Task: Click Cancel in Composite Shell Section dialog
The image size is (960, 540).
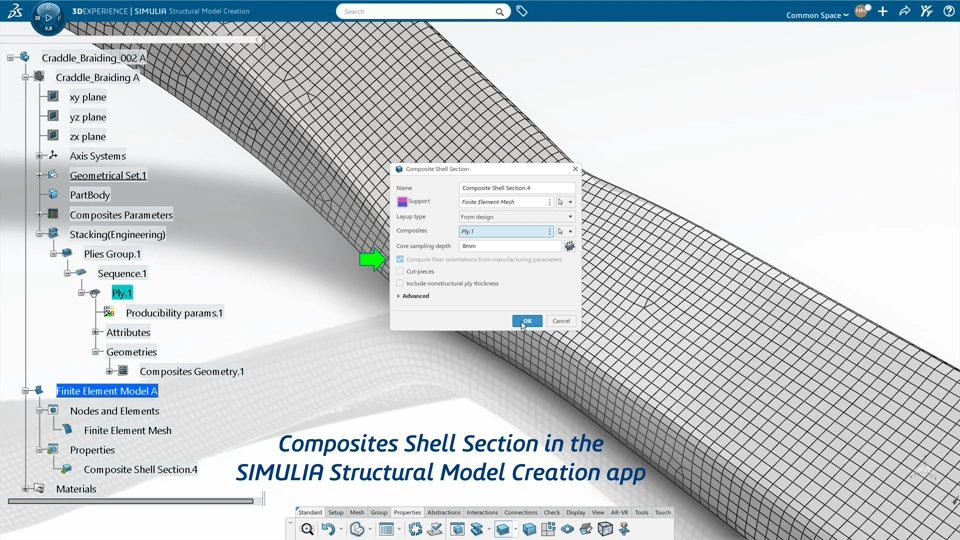Action: pyautogui.click(x=561, y=321)
